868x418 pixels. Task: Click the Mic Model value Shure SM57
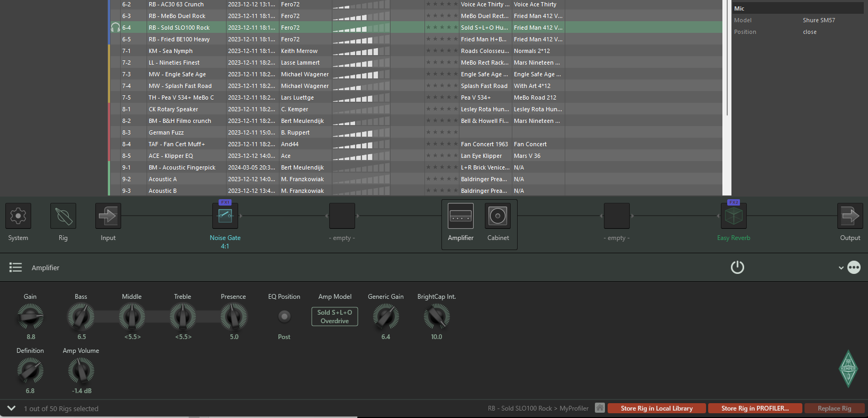819,20
